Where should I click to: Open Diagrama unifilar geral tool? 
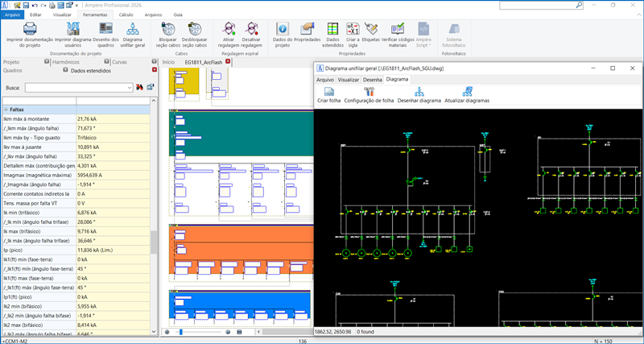pyautogui.click(x=132, y=28)
